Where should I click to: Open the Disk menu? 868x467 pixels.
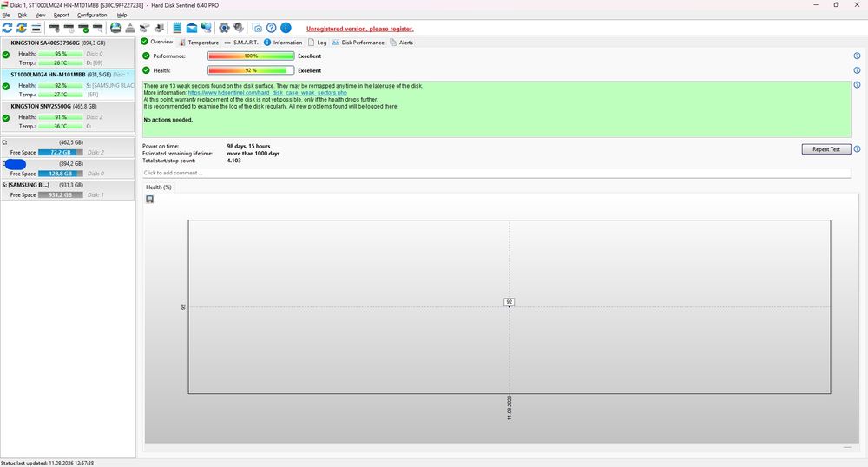coord(23,15)
